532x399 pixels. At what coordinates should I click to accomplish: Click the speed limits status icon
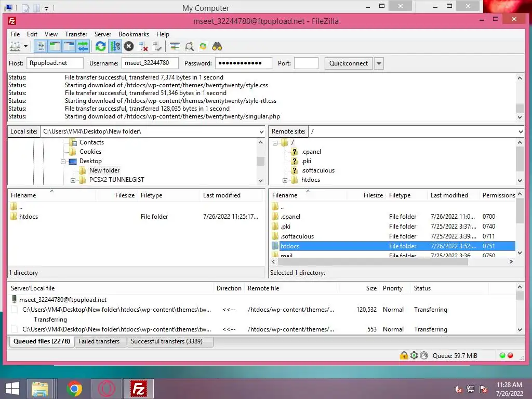(x=424, y=355)
